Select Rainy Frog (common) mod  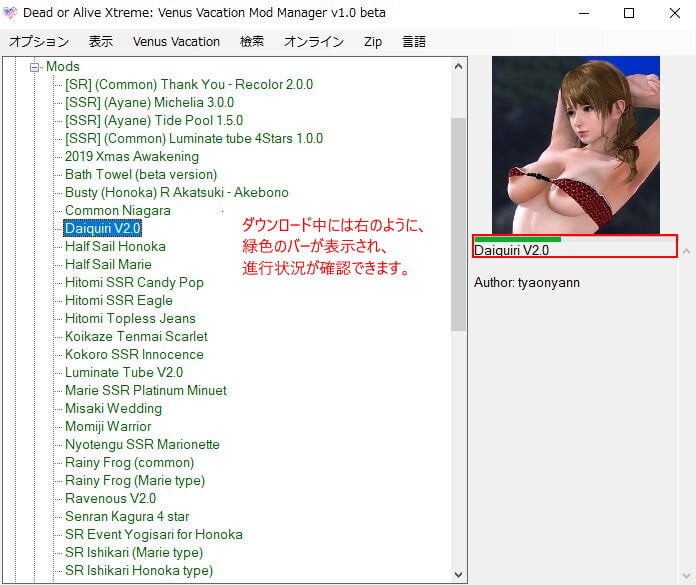130,462
